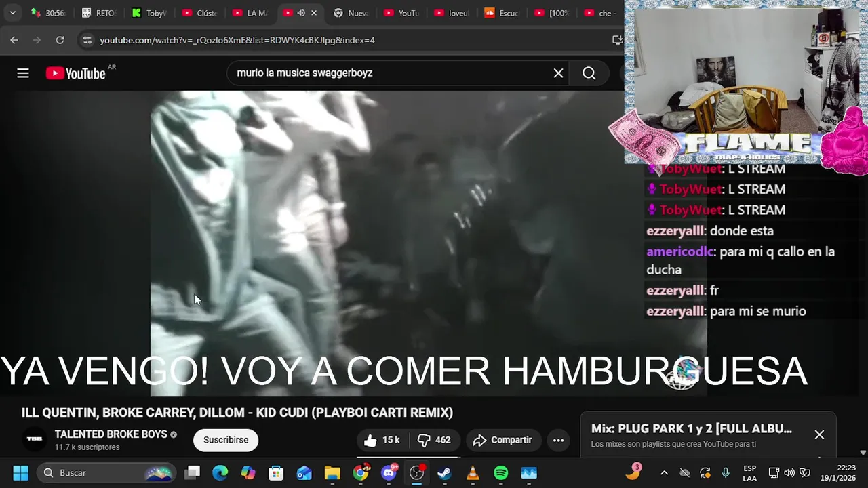The width and height of the screenshot is (868, 488).
Task: Open Microsoft Store from taskbar
Action: coord(276,472)
